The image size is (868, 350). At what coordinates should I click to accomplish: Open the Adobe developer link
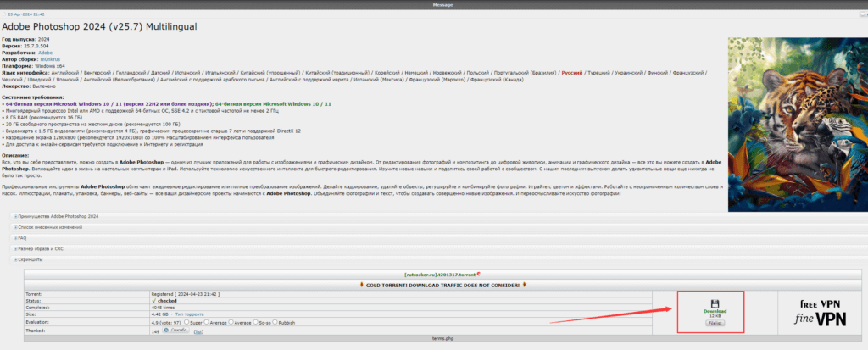(x=45, y=53)
